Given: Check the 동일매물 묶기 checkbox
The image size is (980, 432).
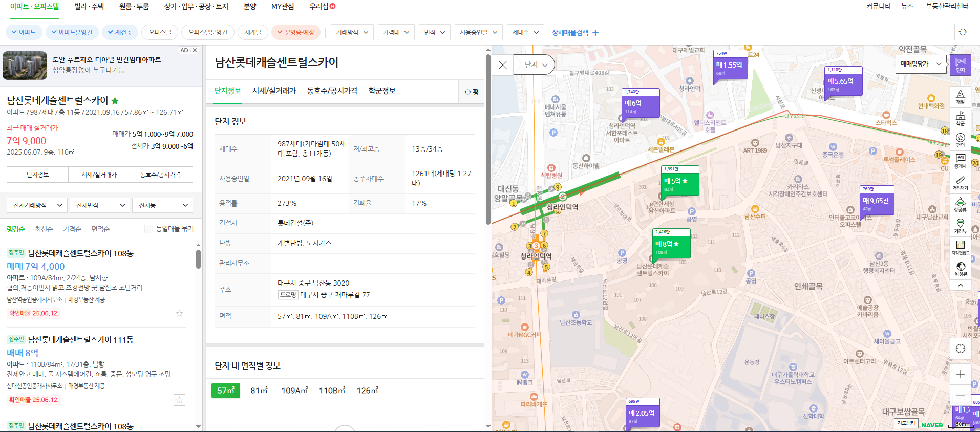Looking at the screenshot, I should (x=148, y=229).
